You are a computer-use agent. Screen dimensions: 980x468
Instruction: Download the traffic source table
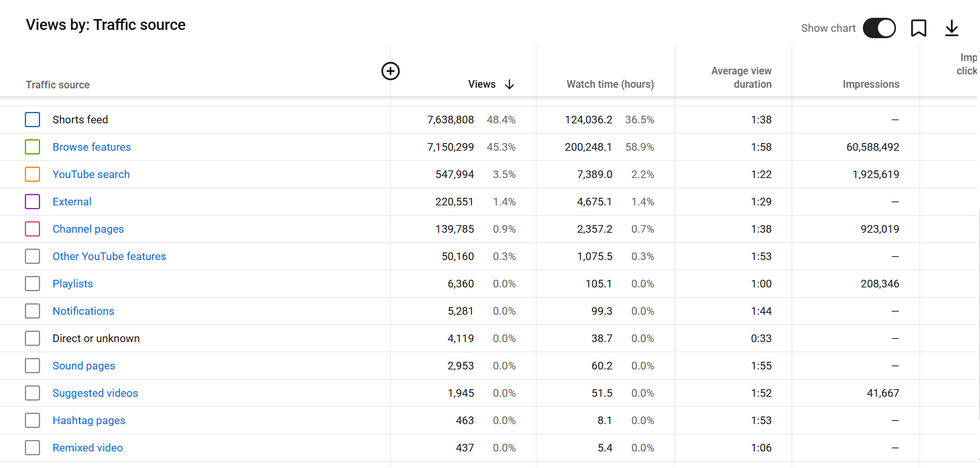coord(951,28)
